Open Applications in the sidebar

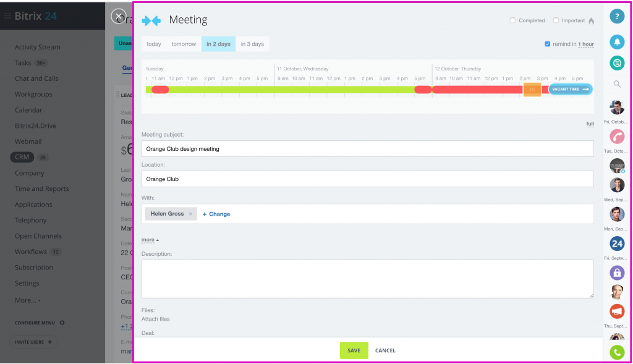click(33, 205)
